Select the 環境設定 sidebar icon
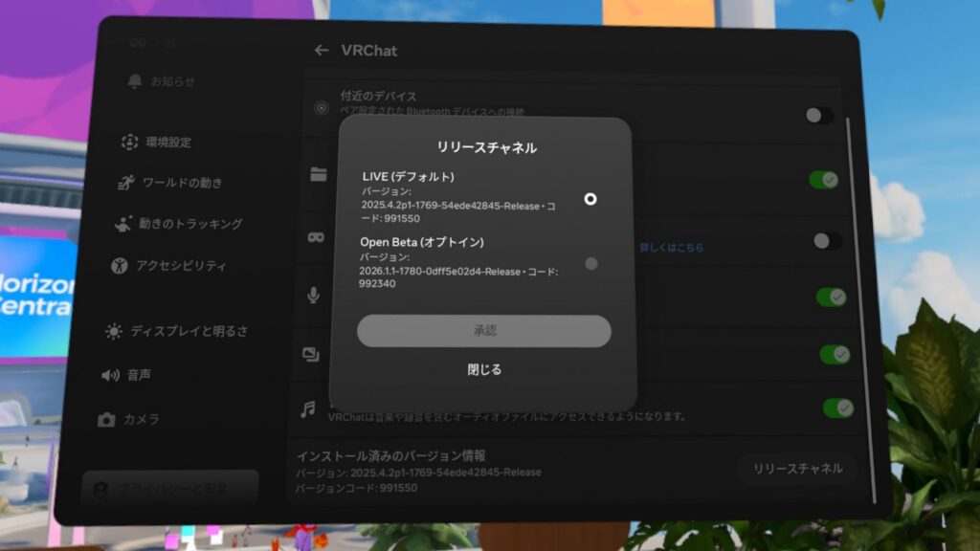The height and width of the screenshot is (551, 980). 130,143
